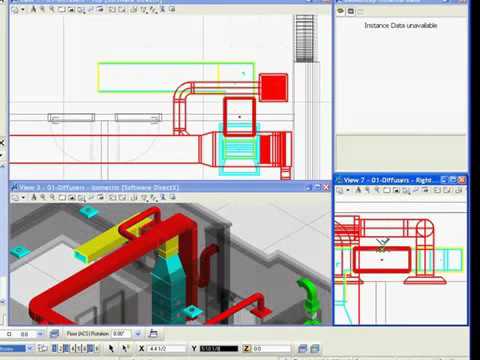Click the Z coordinate input field
The width and height of the screenshot is (480, 360).
(272, 349)
